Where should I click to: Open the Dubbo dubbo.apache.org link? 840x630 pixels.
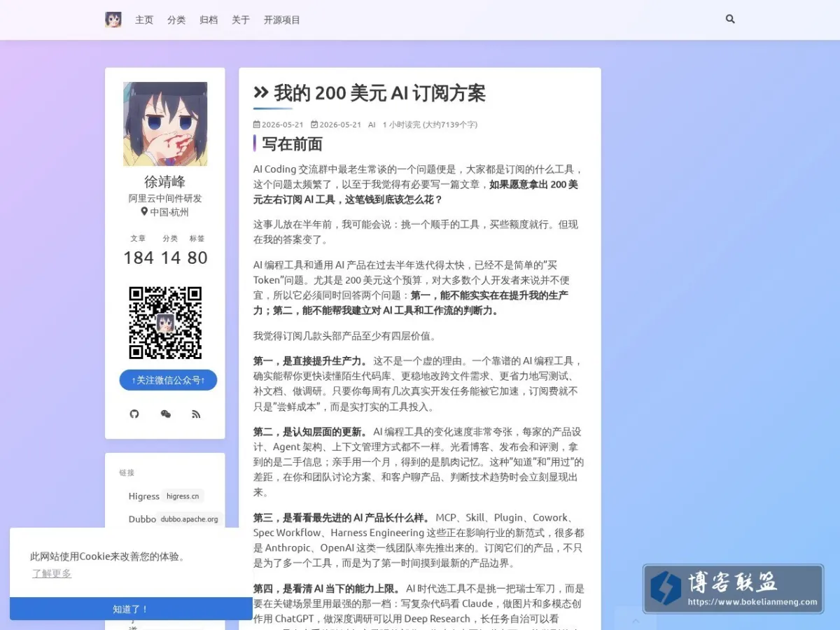[175, 519]
